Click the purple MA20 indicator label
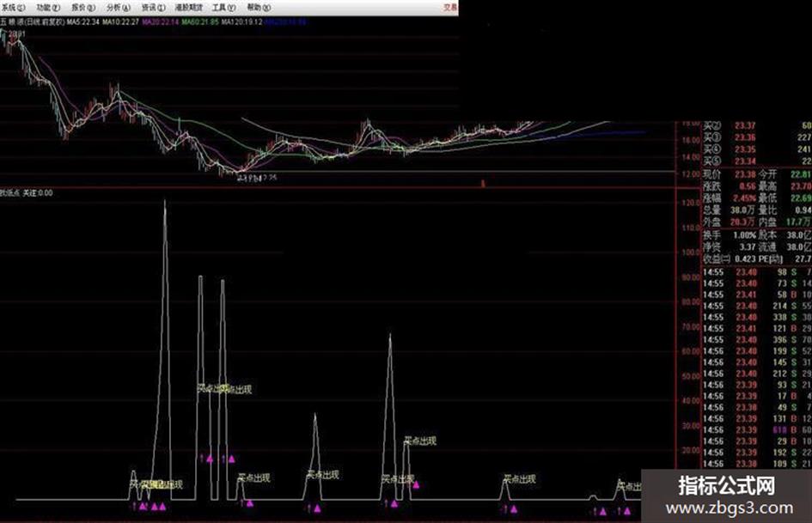 pos(161,21)
